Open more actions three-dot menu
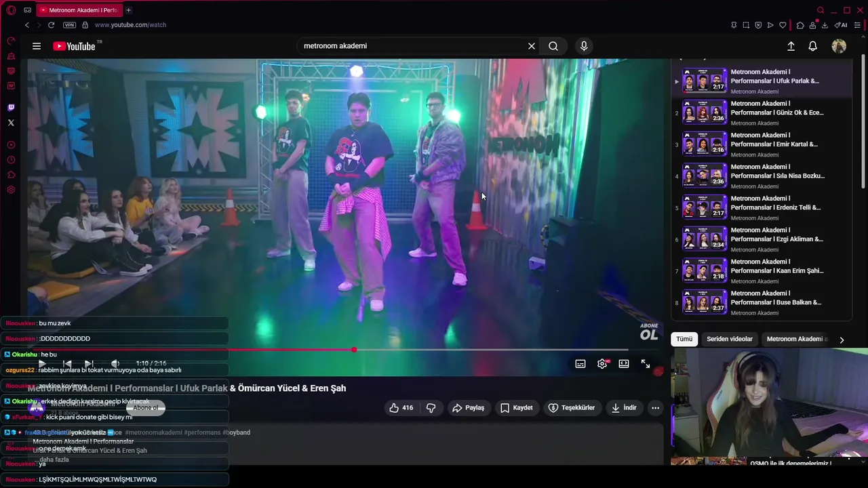Image resolution: width=868 pixels, height=488 pixels. coord(655,408)
